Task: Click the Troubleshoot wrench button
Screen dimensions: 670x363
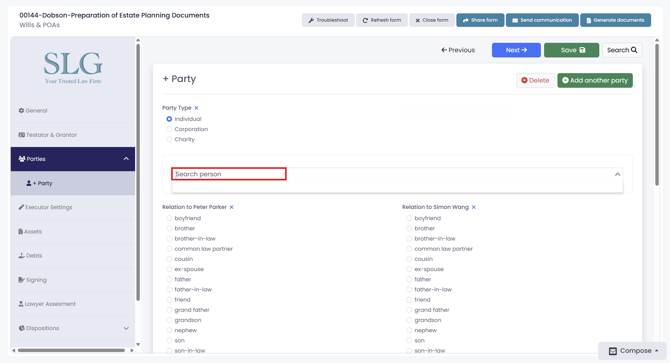Action: [328, 20]
